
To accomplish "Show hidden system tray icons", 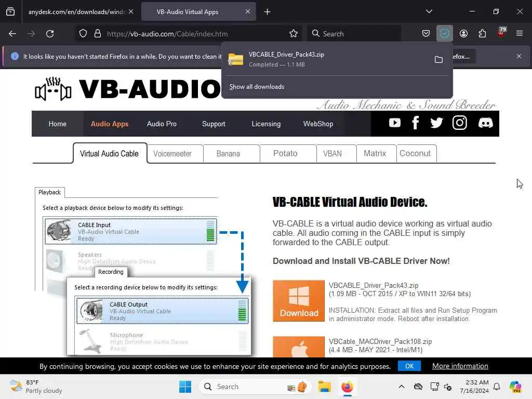I will coord(402,387).
